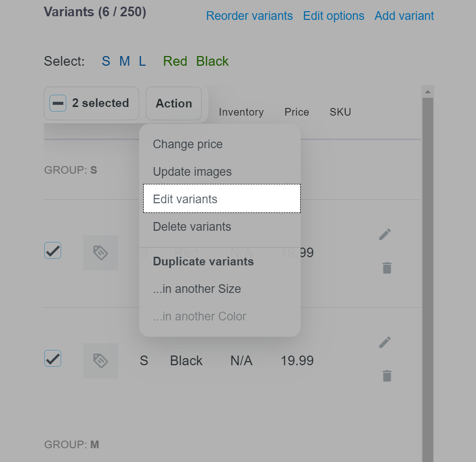Uncheck the S Red variant checkbox
This screenshot has height=462, width=476.
53,251
